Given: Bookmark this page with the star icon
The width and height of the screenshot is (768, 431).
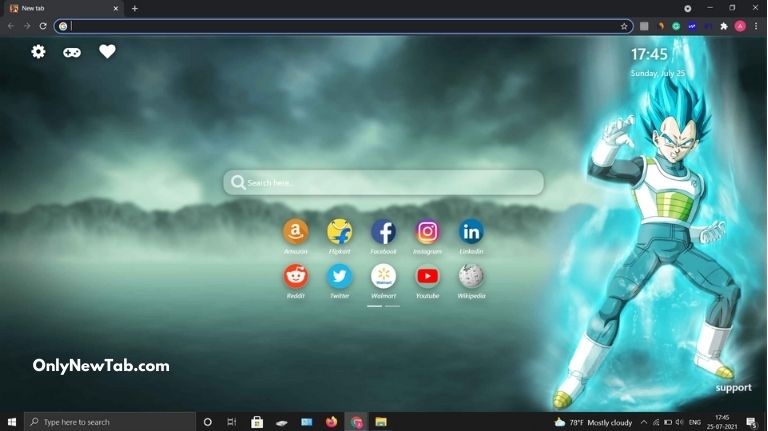Looking at the screenshot, I should [624, 26].
